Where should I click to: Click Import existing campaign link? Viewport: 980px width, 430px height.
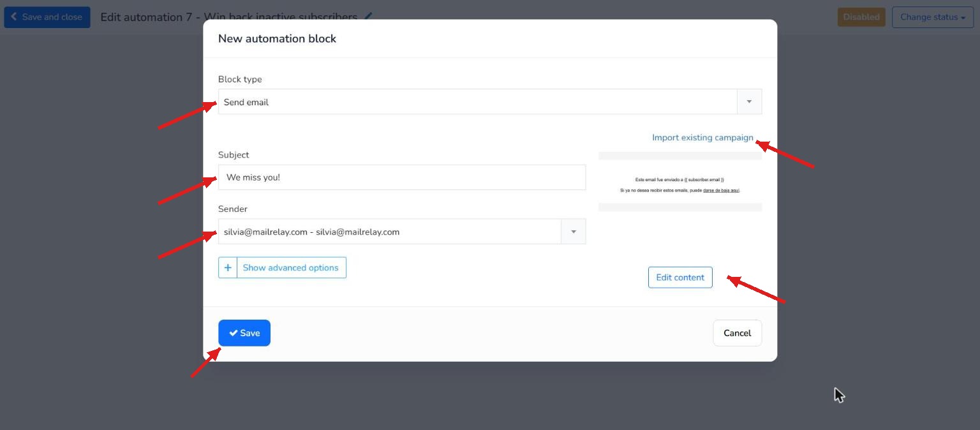(702, 137)
